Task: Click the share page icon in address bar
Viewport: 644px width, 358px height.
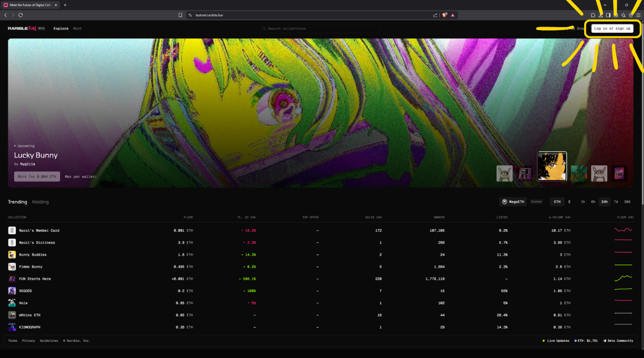Action: coord(435,15)
